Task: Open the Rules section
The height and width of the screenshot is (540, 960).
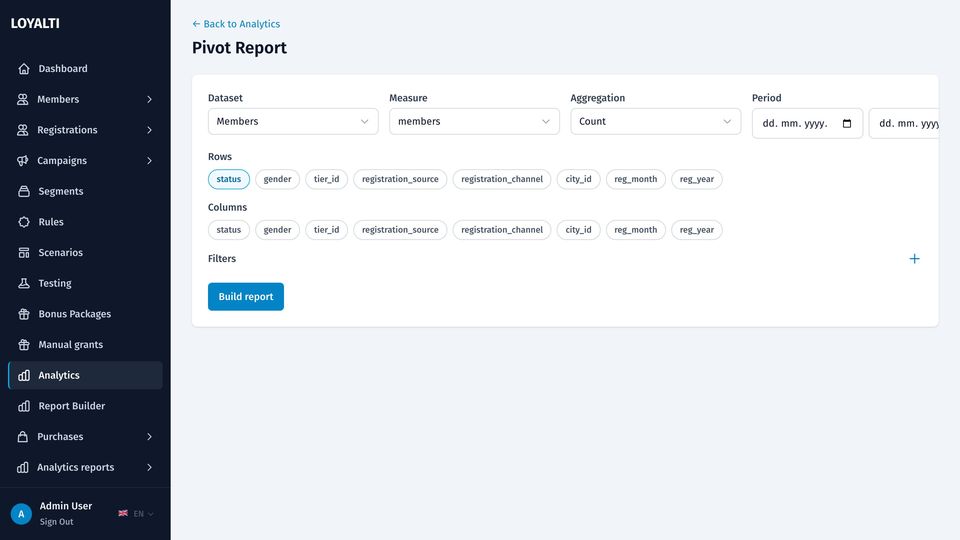Action: (85, 222)
